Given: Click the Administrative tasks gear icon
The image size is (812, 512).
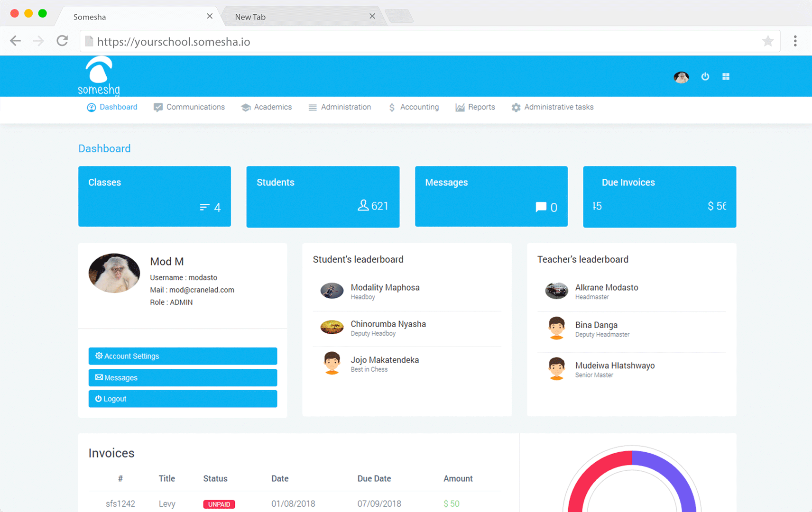Looking at the screenshot, I should tap(516, 108).
